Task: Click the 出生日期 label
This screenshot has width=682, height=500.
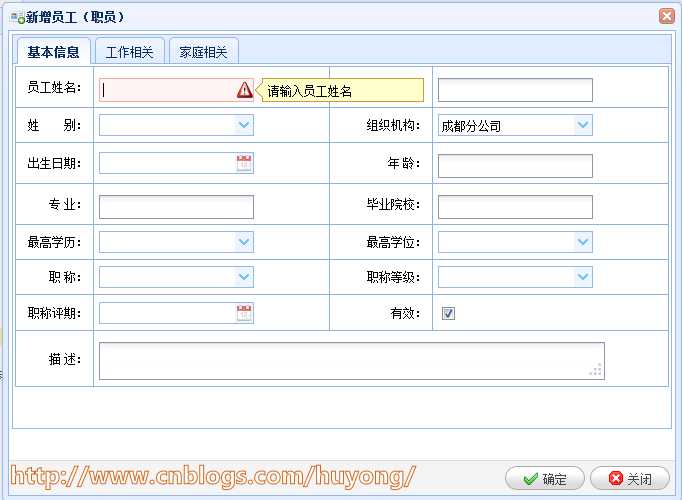Action: 54,163
